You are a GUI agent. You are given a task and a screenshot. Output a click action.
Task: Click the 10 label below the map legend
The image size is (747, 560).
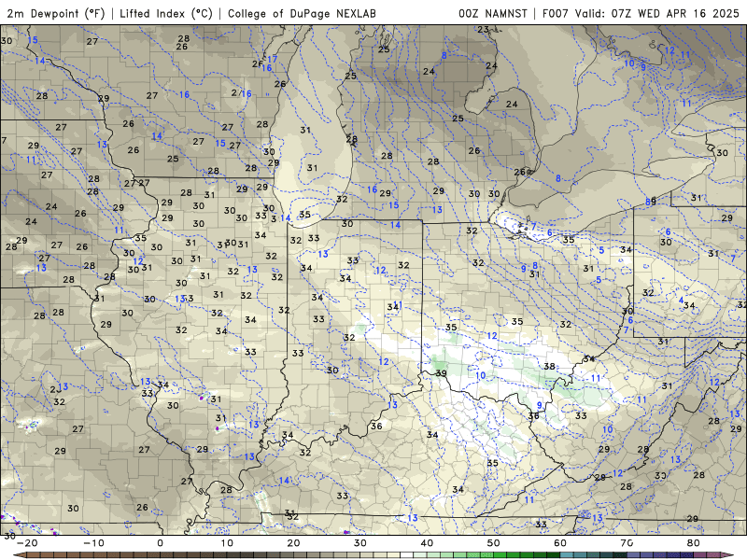(x=227, y=543)
